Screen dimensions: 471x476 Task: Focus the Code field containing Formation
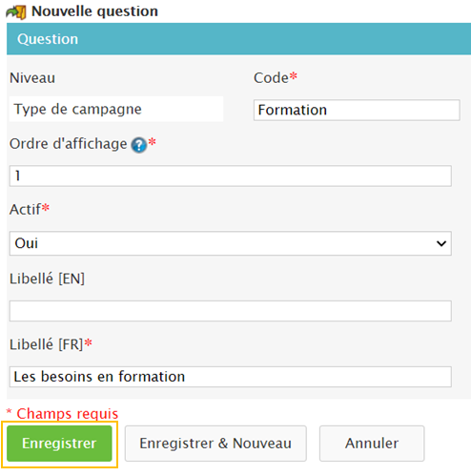coord(357,110)
